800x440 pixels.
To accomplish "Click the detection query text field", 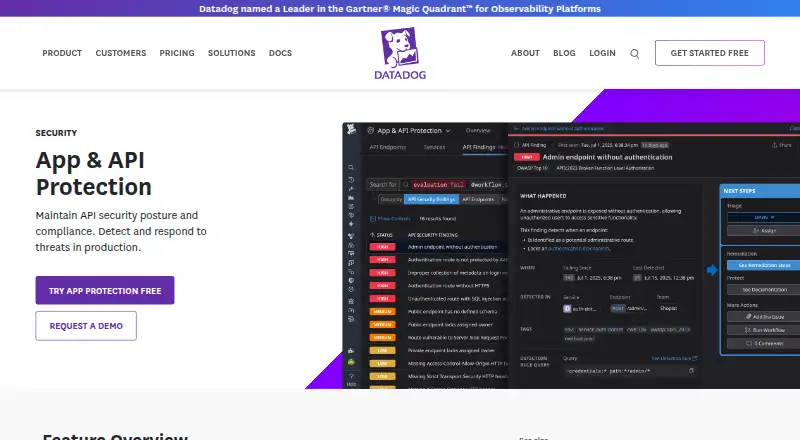I will [x=631, y=371].
